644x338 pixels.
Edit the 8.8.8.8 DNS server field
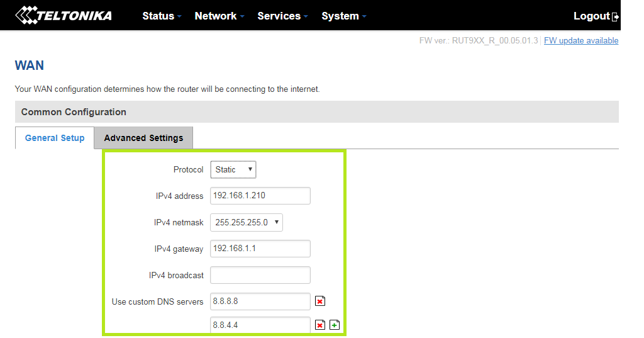click(x=260, y=301)
